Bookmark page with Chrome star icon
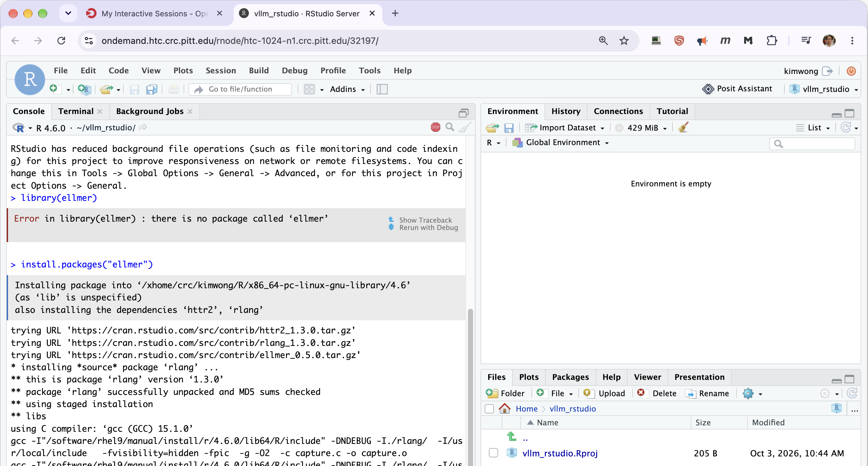 624,41
